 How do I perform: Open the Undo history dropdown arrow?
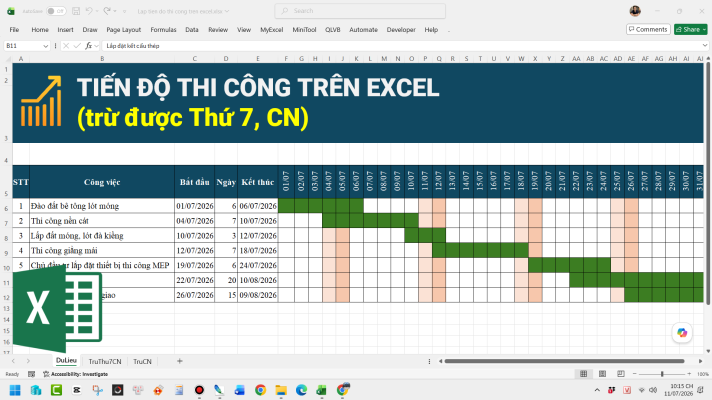click(x=97, y=11)
